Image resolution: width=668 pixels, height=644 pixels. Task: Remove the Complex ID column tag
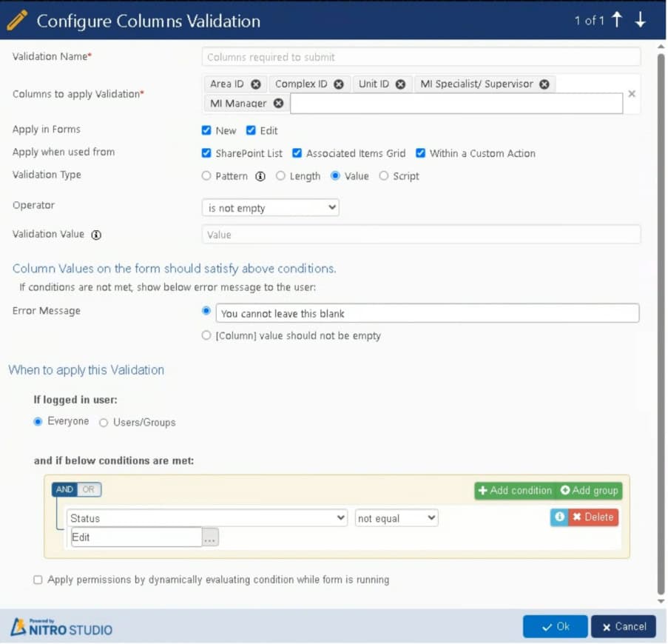click(x=339, y=84)
